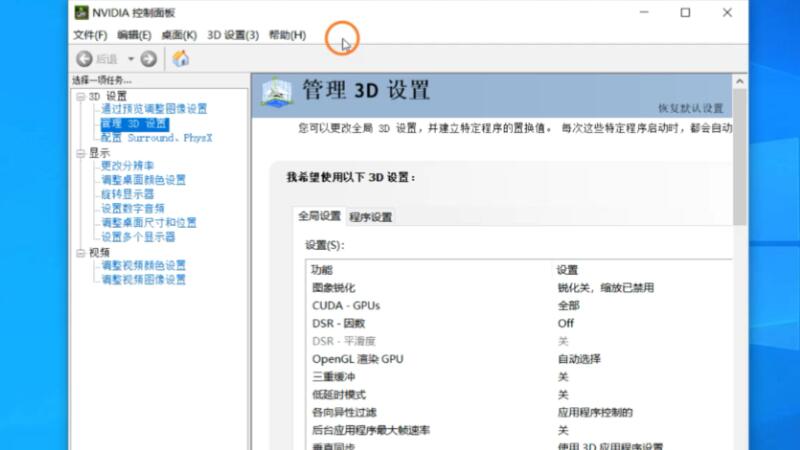The width and height of the screenshot is (800, 450).
Task: Open 调整视频颜色设置 in the task tree
Action: click(x=143, y=266)
